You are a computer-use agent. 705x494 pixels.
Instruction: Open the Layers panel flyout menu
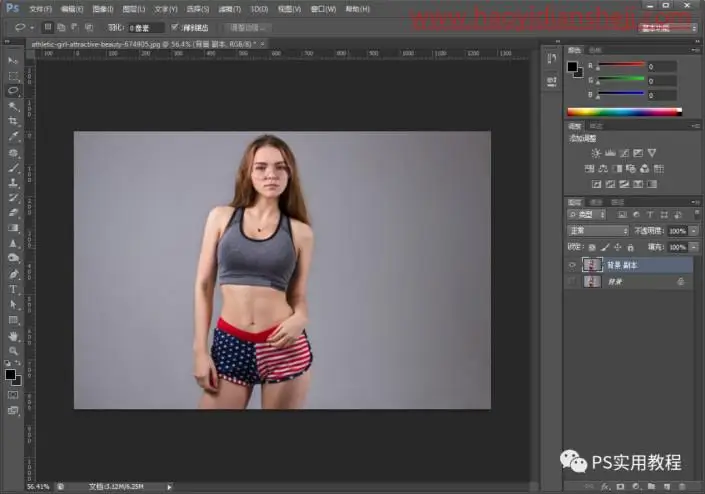(x=695, y=202)
